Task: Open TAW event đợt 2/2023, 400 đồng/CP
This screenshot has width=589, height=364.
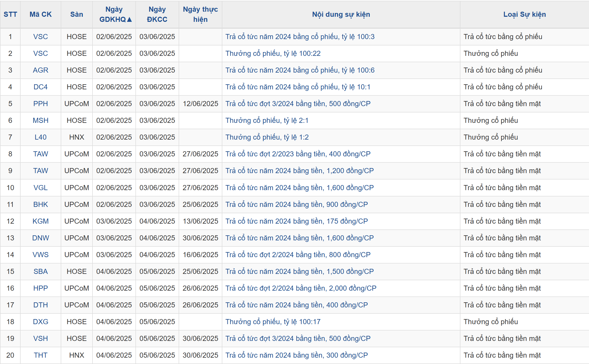Action: 298,154
